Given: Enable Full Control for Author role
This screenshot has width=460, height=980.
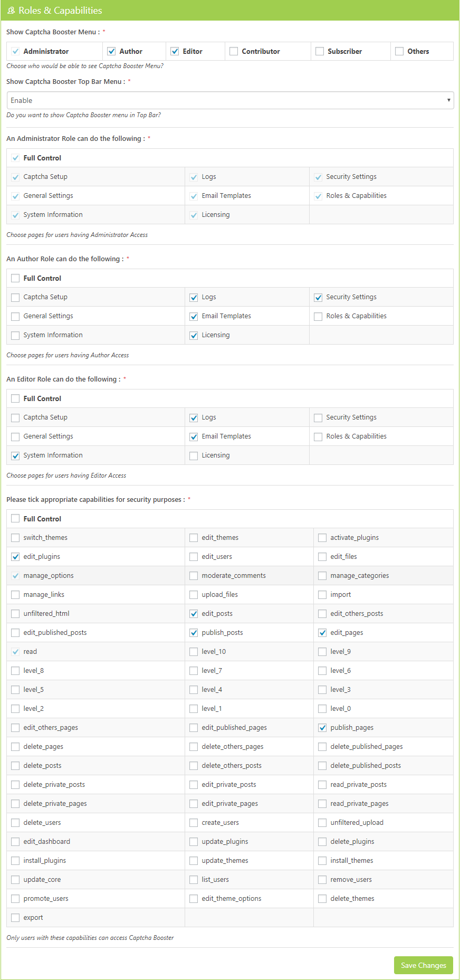Looking at the screenshot, I should (15, 278).
